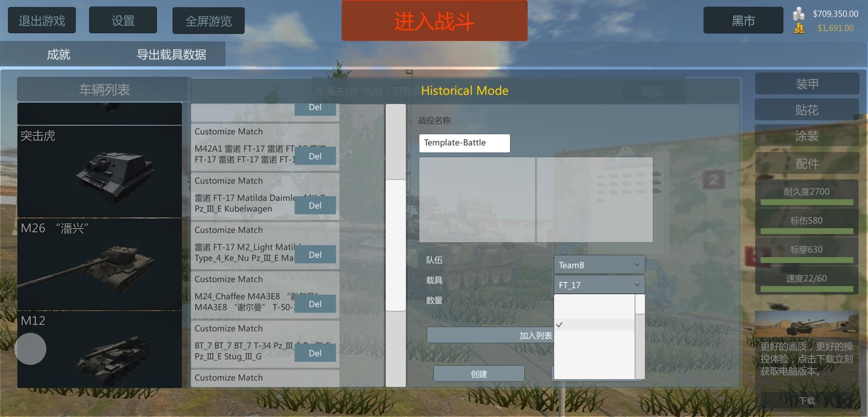This screenshot has height=417, width=868.
Task: Click the match list vertical scrollbar
Action: (x=396, y=245)
